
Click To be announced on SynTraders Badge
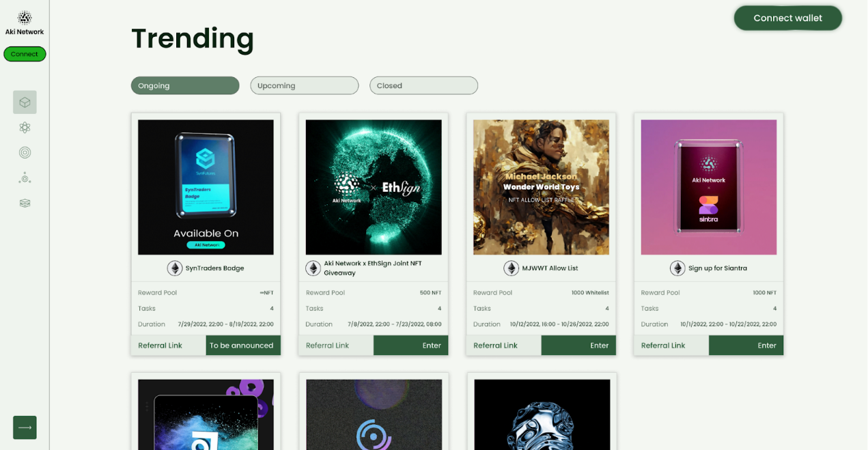click(x=243, y=346)
